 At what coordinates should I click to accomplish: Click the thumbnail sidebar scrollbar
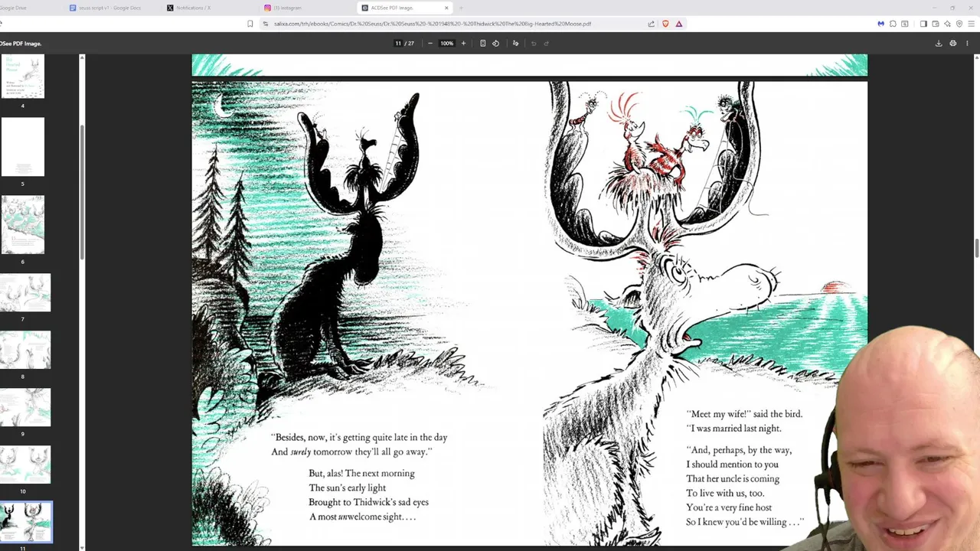click(82, 191)
